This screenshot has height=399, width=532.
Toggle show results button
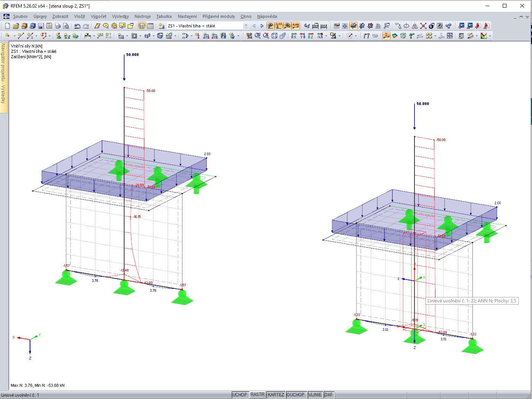(271, 26)
